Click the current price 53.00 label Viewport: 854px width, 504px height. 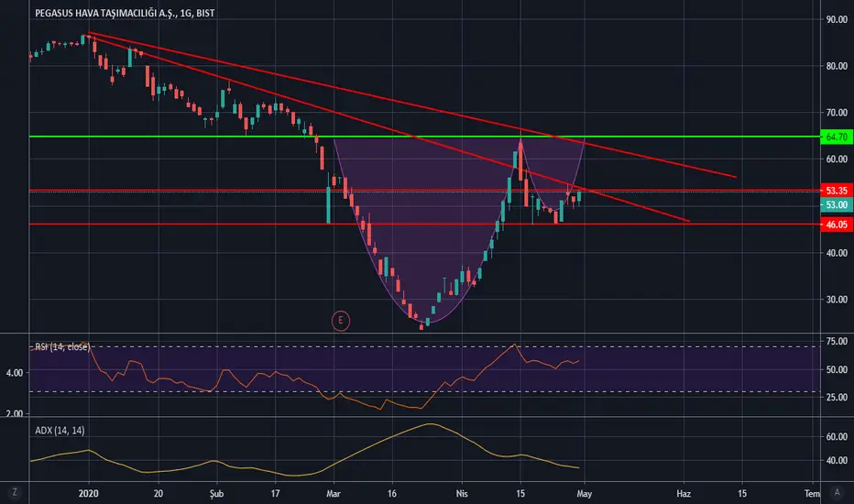tap(837, 205)
